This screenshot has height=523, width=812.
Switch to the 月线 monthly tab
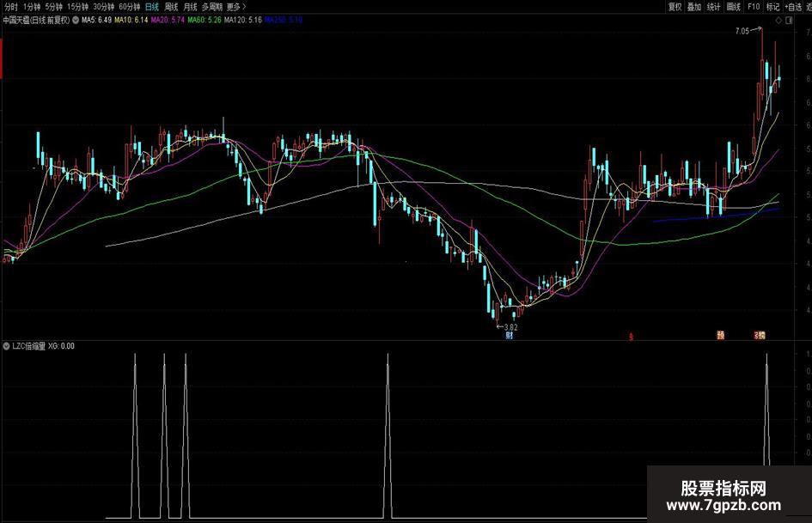pyautogui.click(x=190, y=7)
